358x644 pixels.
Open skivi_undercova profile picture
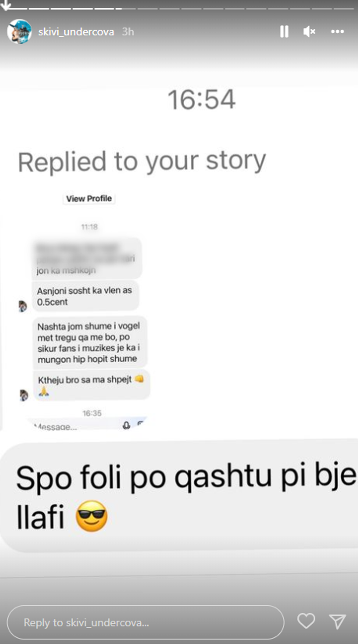tap(19, 31)
